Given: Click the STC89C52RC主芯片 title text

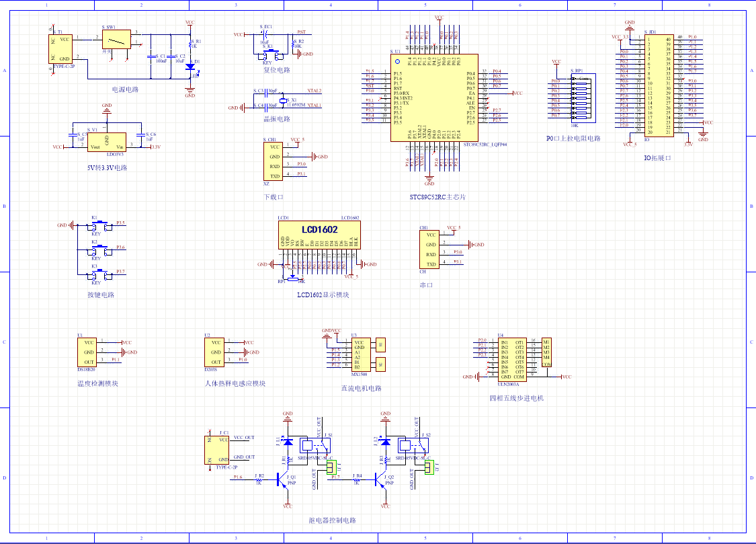Looking at the screenshot, I should [437, 197].
